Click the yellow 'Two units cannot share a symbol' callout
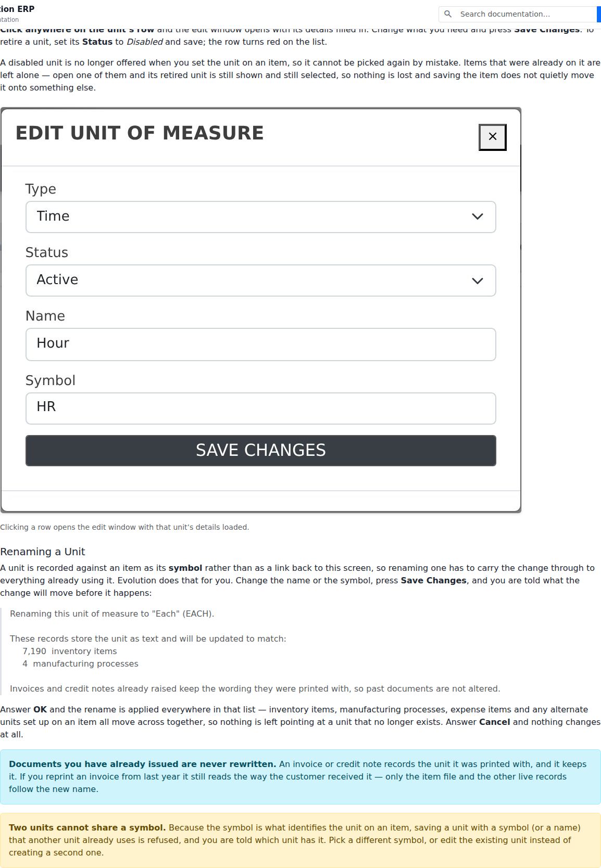Viewport: 601px width, 868px height. pyautogui.click(x=300, y=840)
